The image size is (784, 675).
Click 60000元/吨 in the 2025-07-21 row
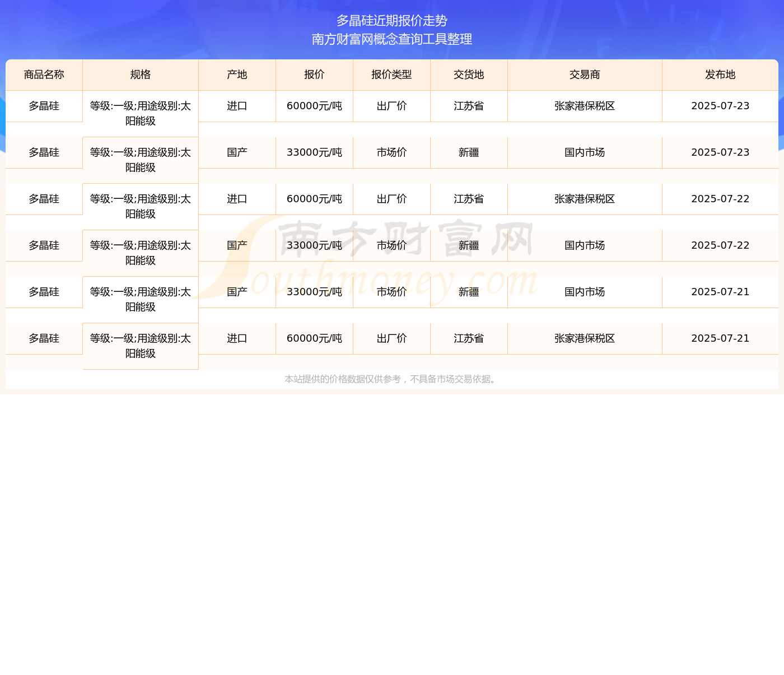click(x=314, y=338)
